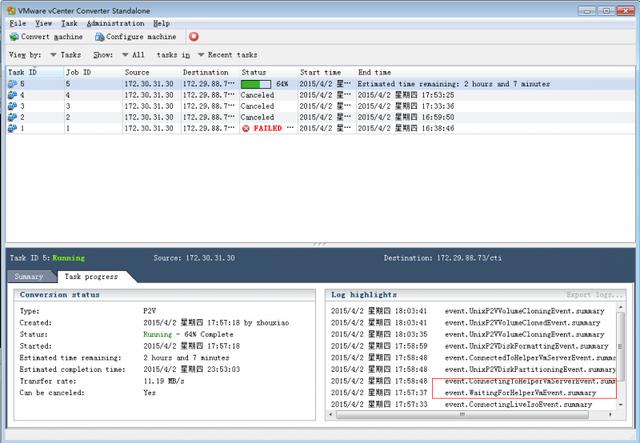
Task: Select the task icon for Task ID 4
Action: click(12, 95)
